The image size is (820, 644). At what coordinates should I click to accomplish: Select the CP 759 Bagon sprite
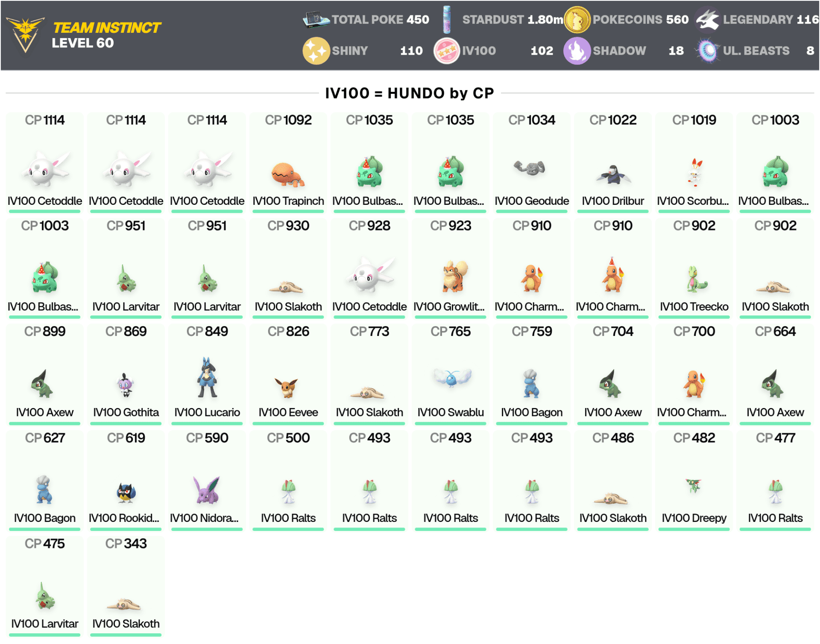click(x=531, y=383)
